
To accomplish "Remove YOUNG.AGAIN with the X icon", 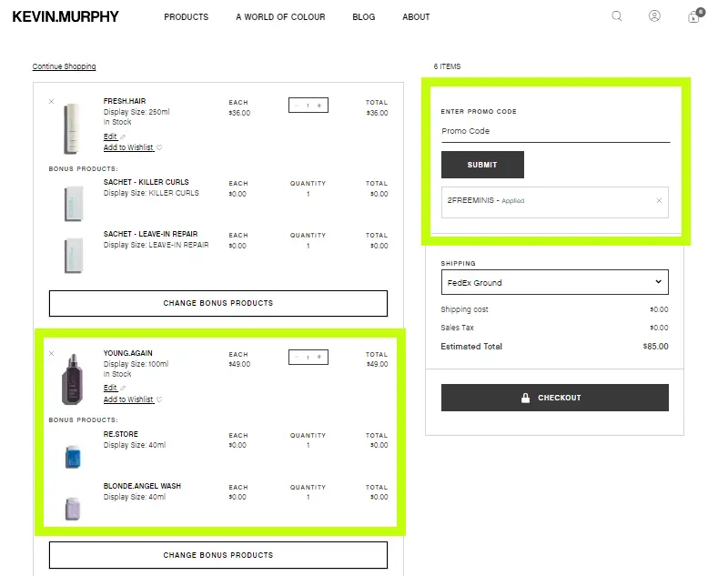I will [52, 353].
